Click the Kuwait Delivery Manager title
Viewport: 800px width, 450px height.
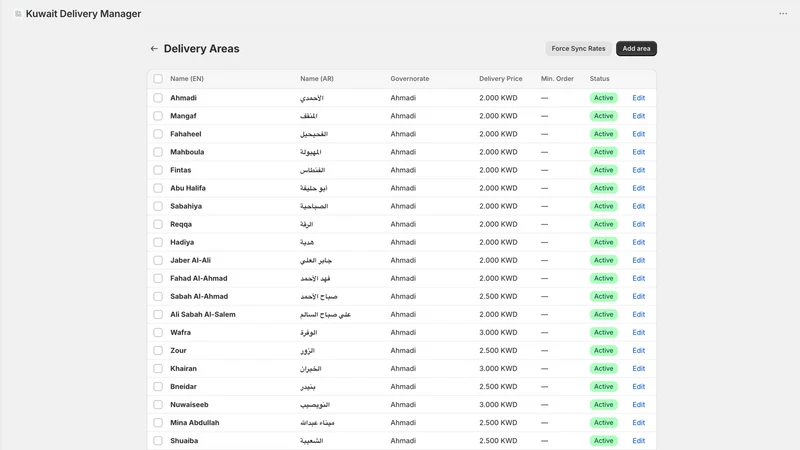tap(83, 14)
